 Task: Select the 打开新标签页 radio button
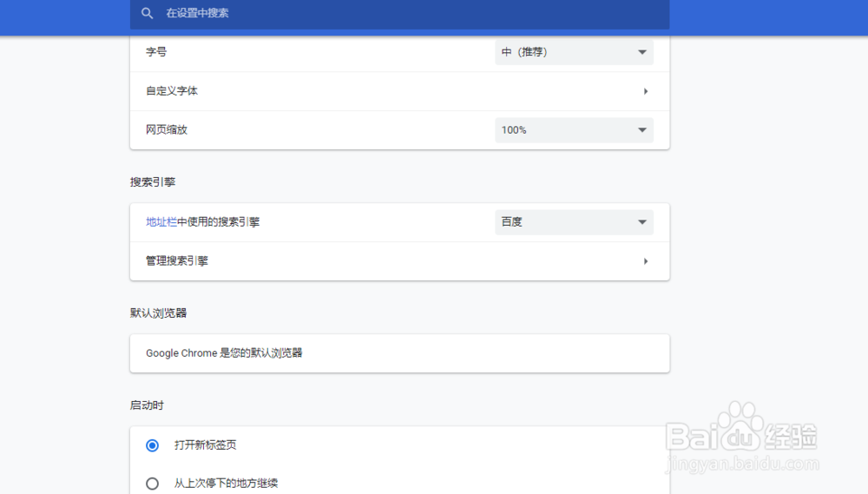click(152, 445)
